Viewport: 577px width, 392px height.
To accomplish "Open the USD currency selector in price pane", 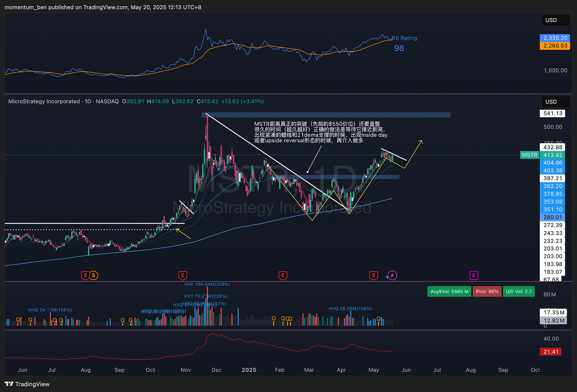I will point(556,102).
